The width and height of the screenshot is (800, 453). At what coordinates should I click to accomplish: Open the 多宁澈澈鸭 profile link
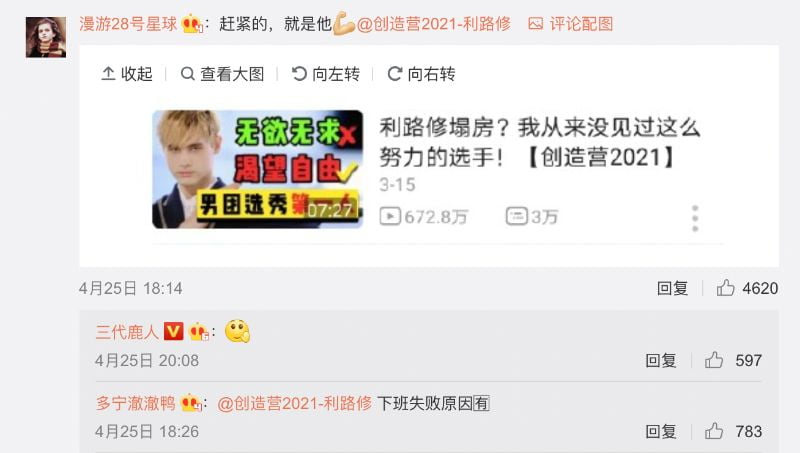[135, 404]
